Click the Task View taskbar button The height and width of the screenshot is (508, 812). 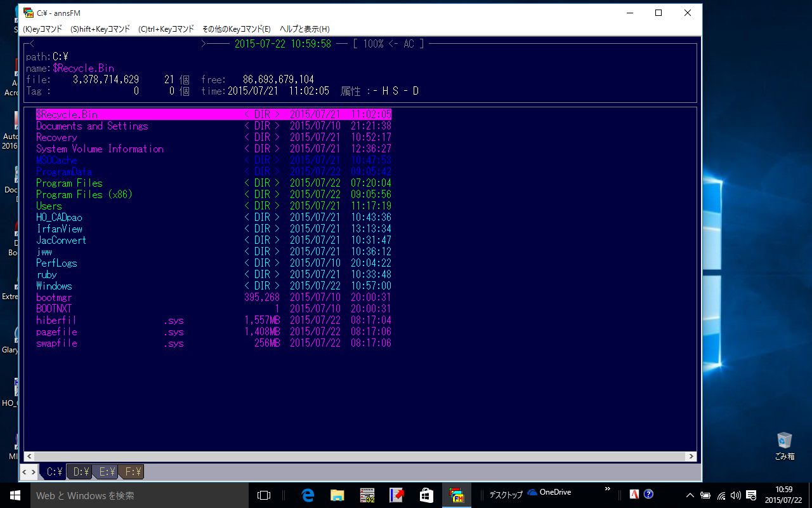pyautogui.click(x=264, y=495)
